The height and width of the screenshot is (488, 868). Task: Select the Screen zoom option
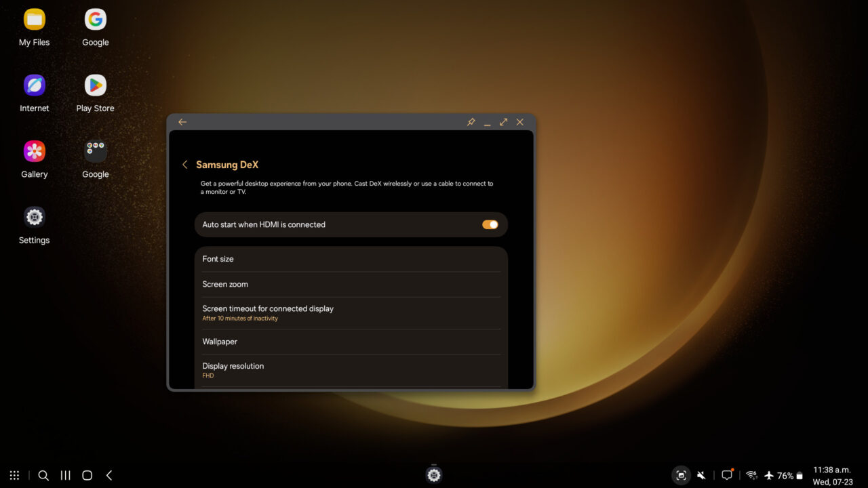(351, 284)
